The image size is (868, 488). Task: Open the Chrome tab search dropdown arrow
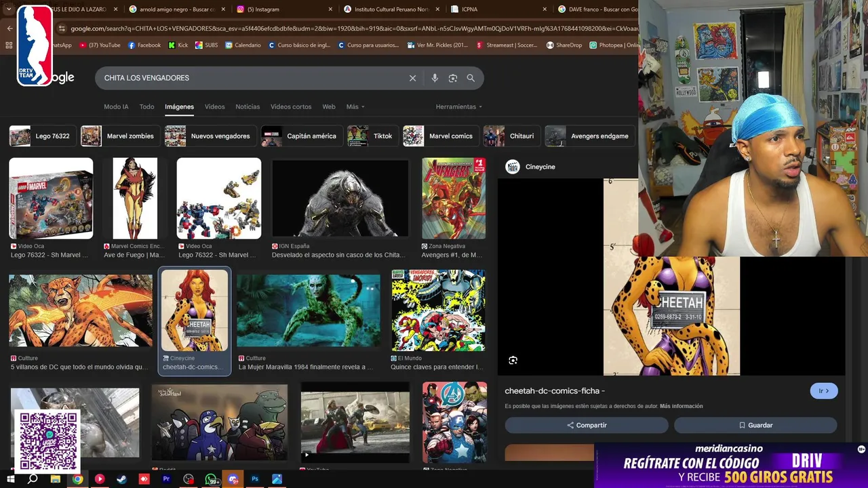[9, 9]
